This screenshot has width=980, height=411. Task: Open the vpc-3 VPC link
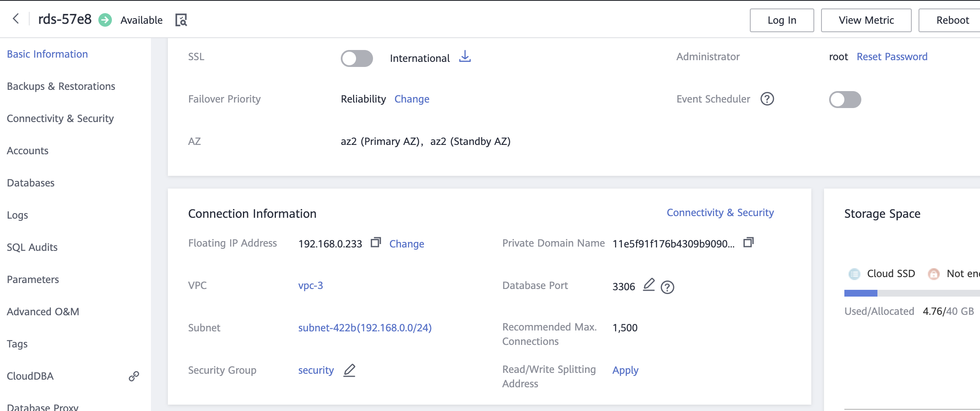coord(311,286)
